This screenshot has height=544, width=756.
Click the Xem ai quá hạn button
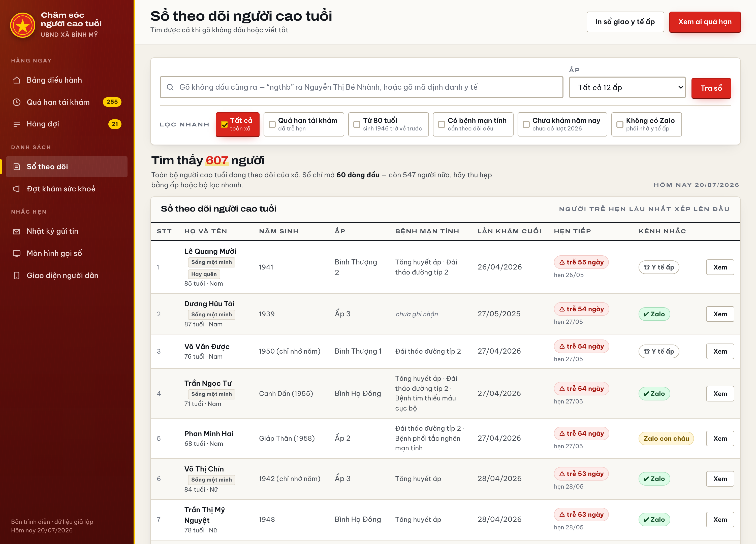click(705, 22)
